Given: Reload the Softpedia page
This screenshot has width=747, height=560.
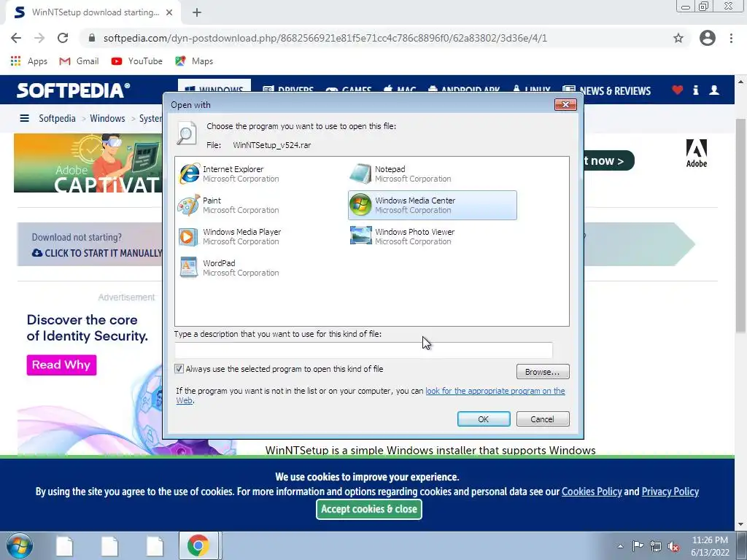Looking at the screenshot, I should 63,38.
